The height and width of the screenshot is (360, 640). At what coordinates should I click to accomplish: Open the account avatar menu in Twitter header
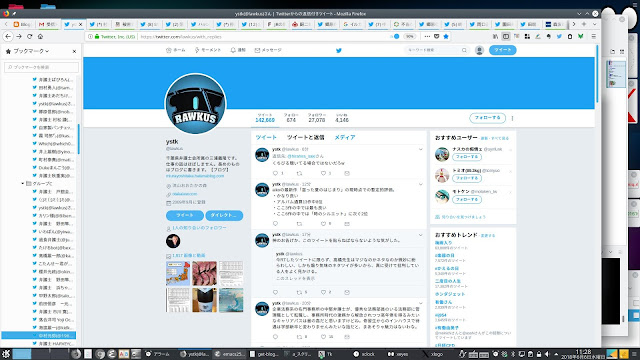[x=480, y=50]
